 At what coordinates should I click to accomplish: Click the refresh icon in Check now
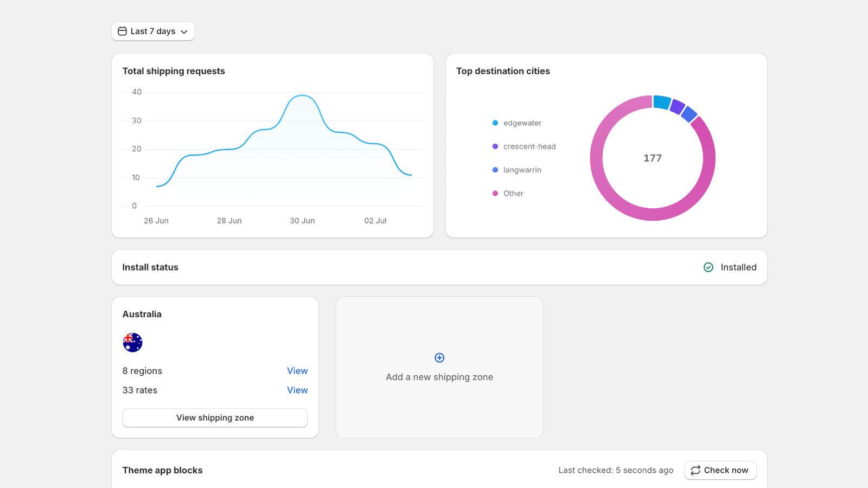click(695, 471)
